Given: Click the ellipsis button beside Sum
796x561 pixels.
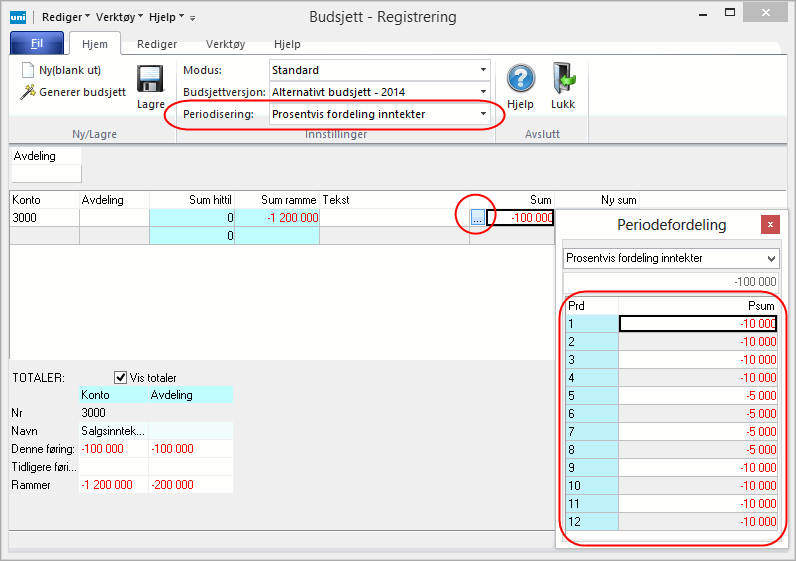Looking at the screenshot, I should coord(477,218).
